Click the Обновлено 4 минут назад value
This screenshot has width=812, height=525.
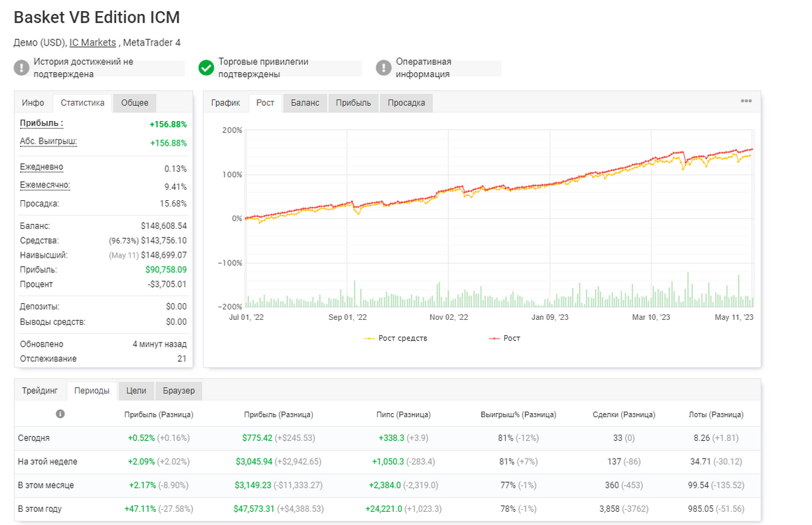[159, 344]
